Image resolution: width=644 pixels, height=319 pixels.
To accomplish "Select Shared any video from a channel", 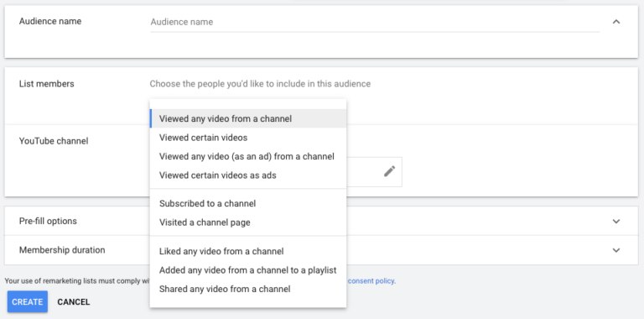I will [248, 289].
